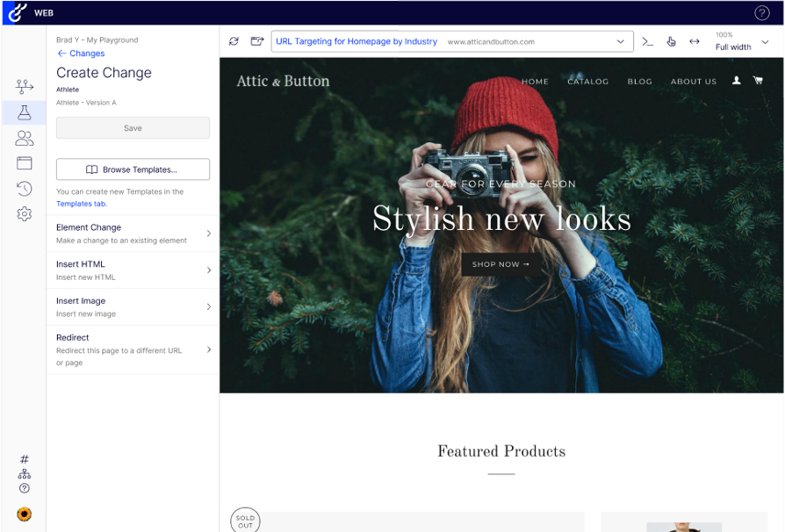Activate the load pages icon in toolbar

pos(256,40)
